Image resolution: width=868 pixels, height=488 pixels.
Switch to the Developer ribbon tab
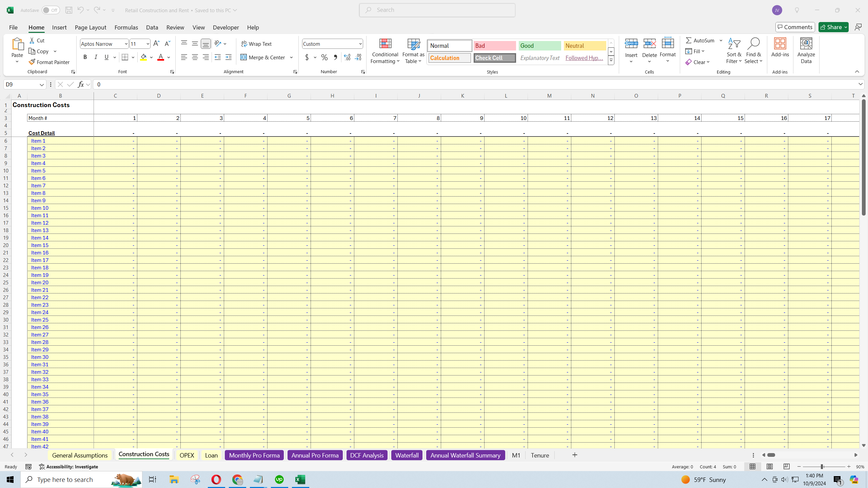pyautogui.click(x=226, y=27)
